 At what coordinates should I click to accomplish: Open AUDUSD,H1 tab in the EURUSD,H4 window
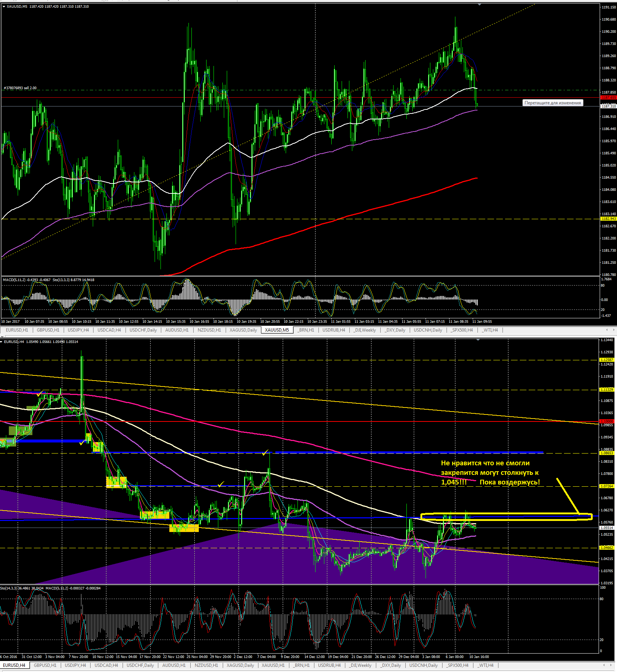pyautogui.click(x=174, y=665)
